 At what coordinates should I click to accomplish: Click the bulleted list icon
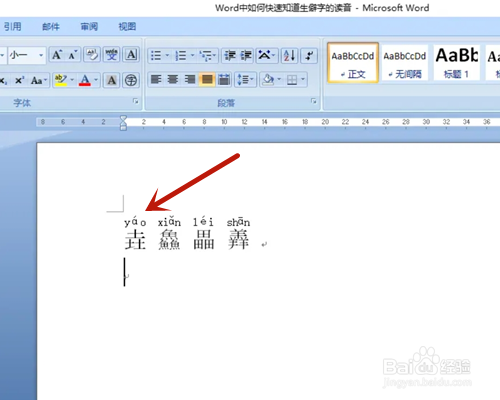[x=156, y=56]
